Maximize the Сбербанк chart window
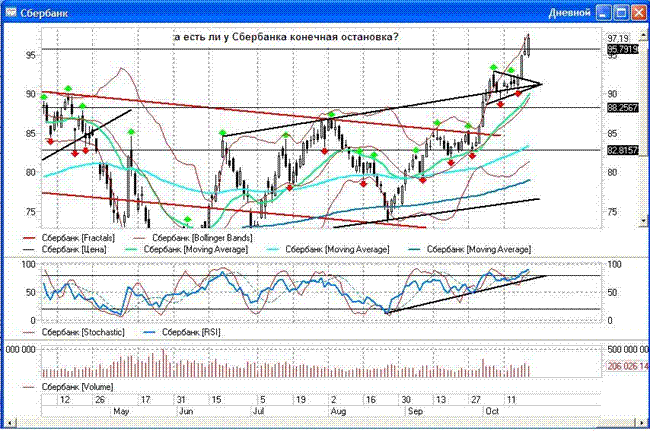The image size is (650, 431). tap(621, 12)
